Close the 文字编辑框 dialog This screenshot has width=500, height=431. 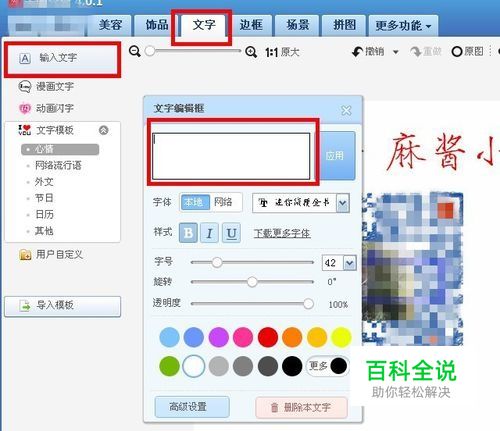pos(346,110)
